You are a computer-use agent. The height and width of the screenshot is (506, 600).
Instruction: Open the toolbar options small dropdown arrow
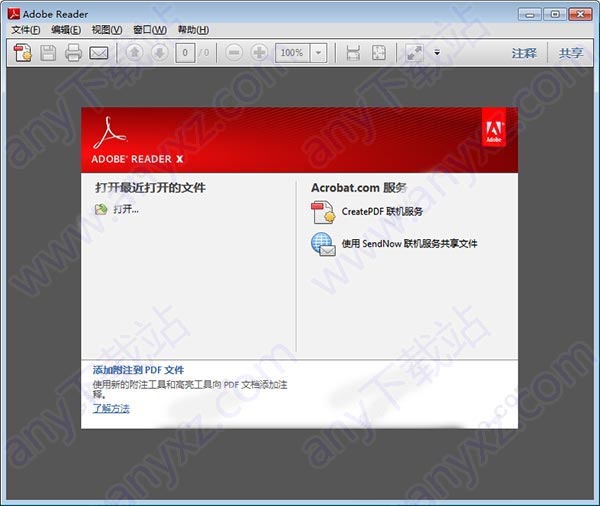click(437, 52)
